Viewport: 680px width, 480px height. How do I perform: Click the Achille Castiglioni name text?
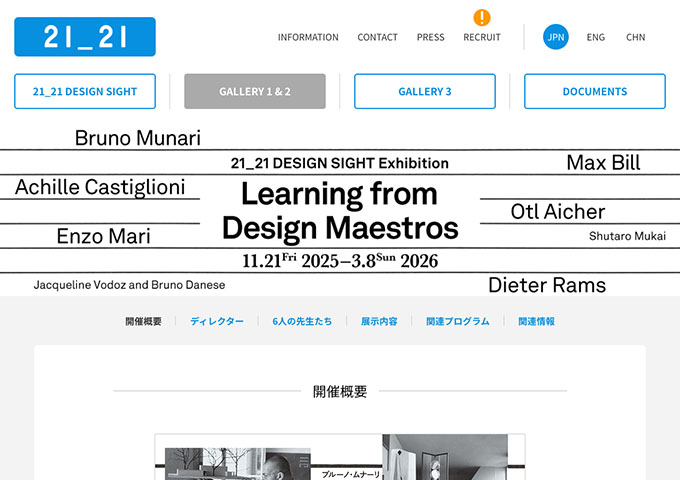[x=100, y=187]
